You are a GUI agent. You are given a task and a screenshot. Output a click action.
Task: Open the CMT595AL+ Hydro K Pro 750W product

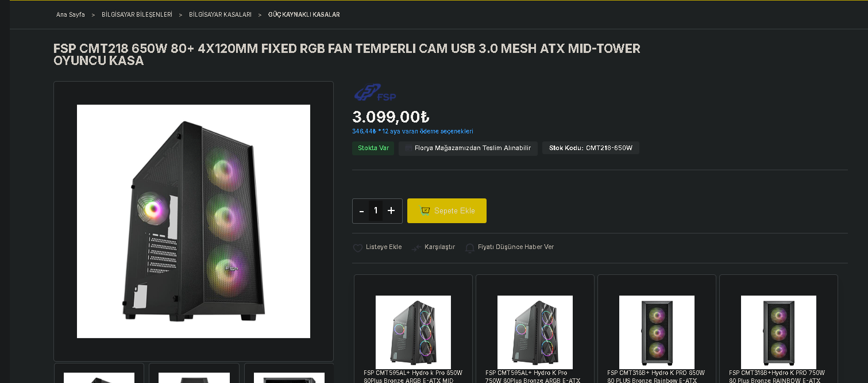click(535, 329)
